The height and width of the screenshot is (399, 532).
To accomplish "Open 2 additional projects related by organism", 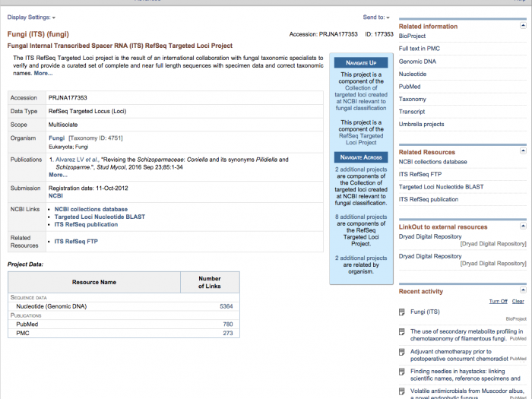I will pos(361,258).
